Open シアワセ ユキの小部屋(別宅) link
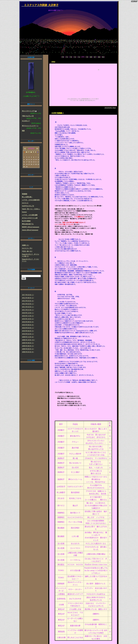The height and width of the screenshot is (644, 138). [x=31, y=200]
